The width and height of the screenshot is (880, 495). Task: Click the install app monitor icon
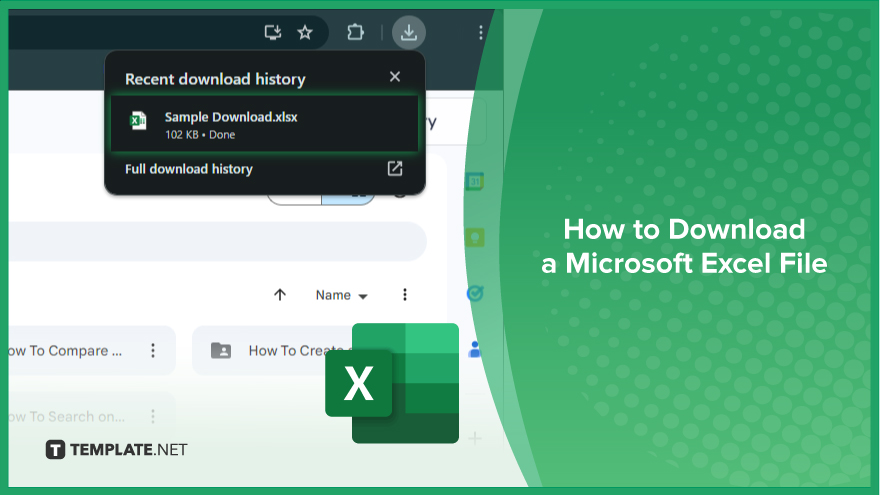[x=273, y=33]
